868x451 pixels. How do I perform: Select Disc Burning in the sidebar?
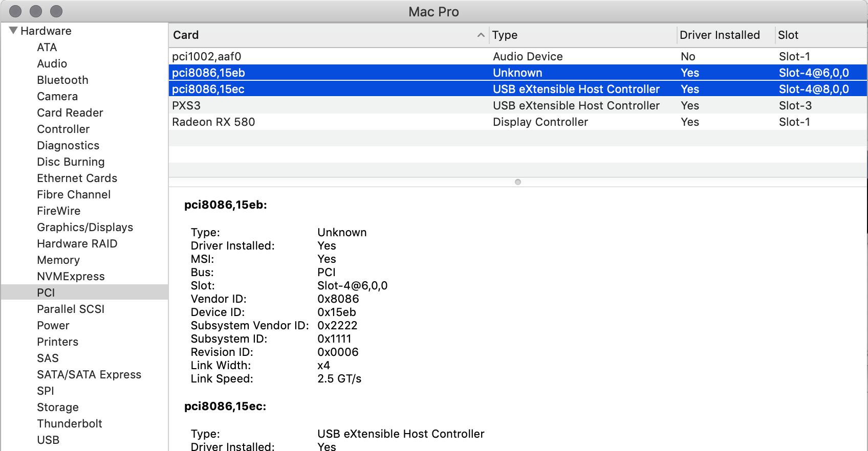[71, 162]
